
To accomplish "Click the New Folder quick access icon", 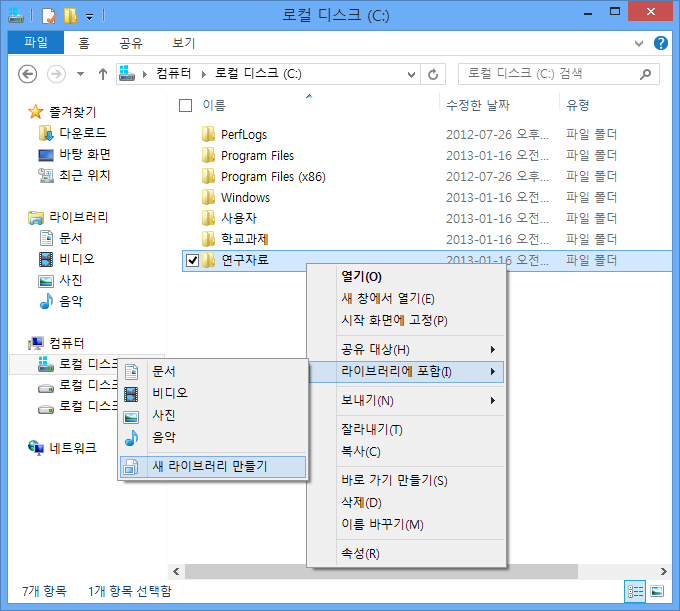I will point(70,16).
